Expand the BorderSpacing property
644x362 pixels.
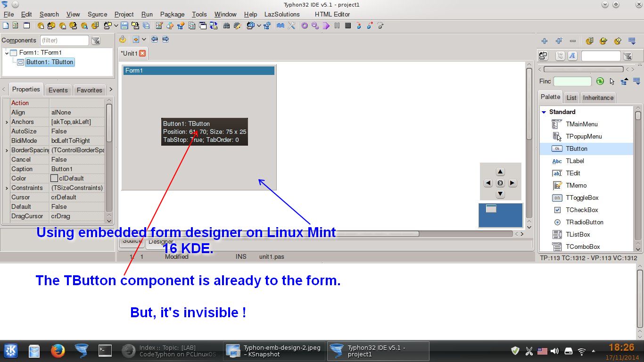[x=7, y=150]
